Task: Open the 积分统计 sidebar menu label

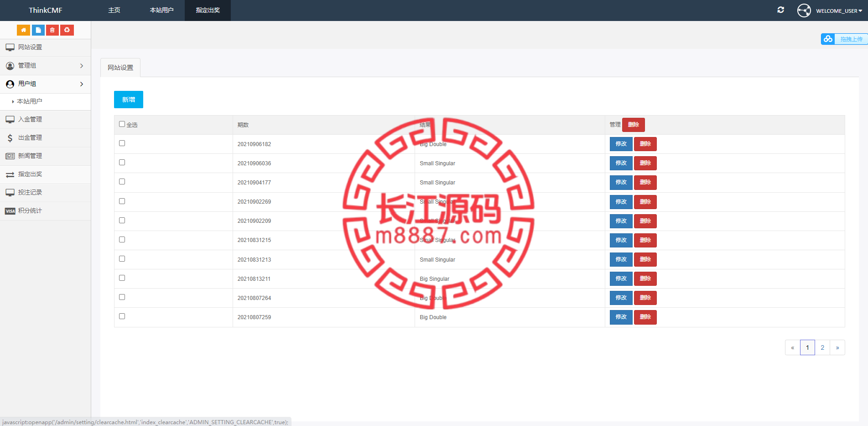Action: click(x=30, y=211)
